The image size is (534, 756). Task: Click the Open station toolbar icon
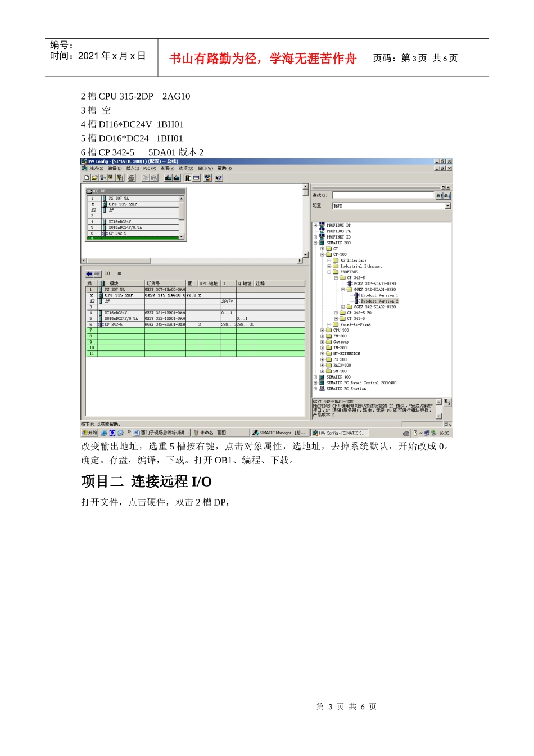pos(94,178)
